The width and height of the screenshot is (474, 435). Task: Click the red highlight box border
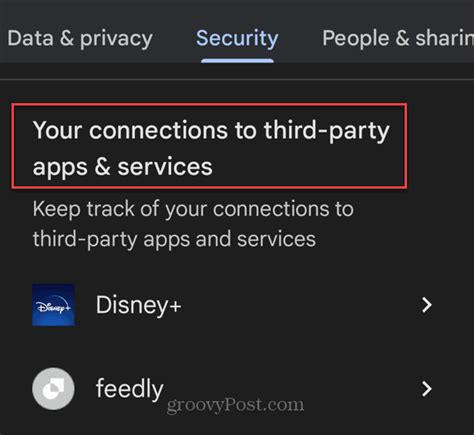[x=209, y=105]
